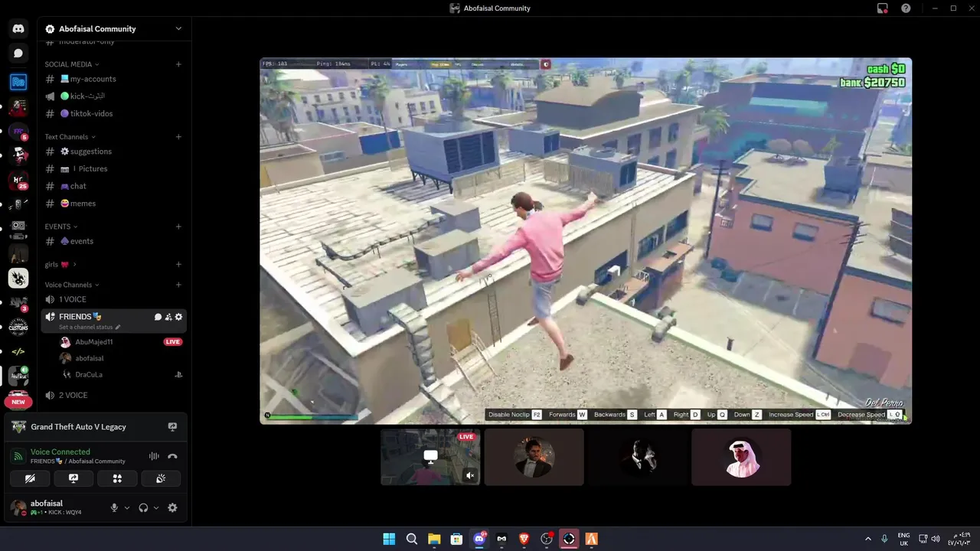Collapse EVENTS category
The width and height of the screenshot is (980, 551).
point(61,227)
